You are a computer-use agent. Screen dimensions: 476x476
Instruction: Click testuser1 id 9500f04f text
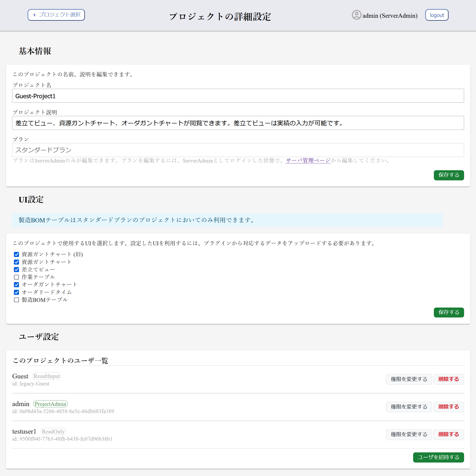(x=62, y=439)
